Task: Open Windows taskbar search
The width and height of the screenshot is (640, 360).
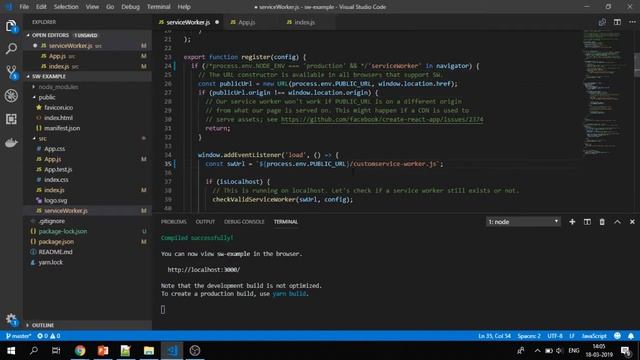Action: click(34, 350)
